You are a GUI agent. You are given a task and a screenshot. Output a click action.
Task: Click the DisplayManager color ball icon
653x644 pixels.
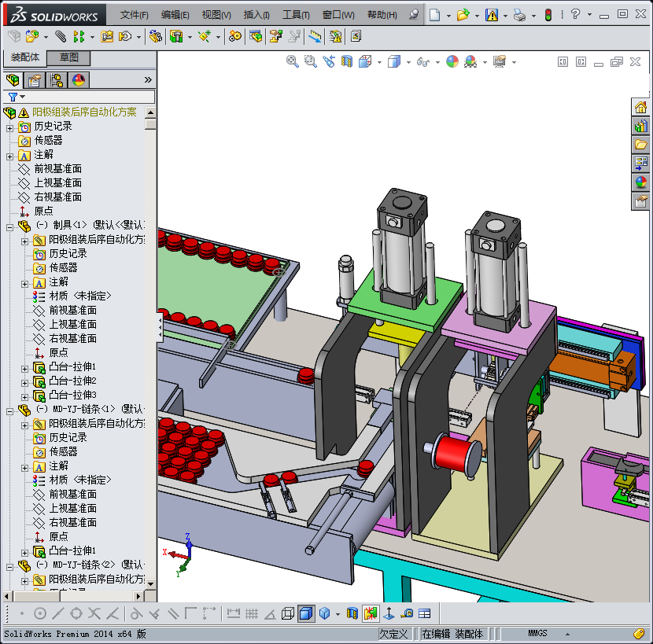[78, 80]
